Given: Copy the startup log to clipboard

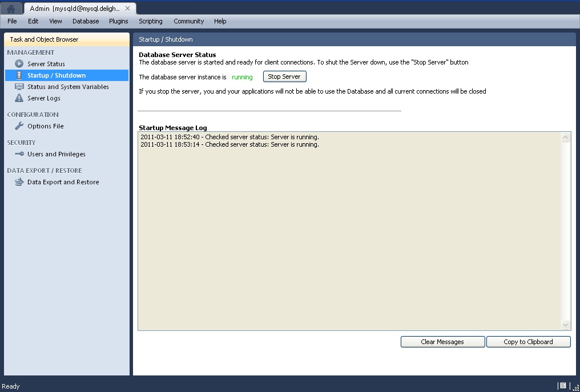Looking at the screenshot, I should click(528, 341).
